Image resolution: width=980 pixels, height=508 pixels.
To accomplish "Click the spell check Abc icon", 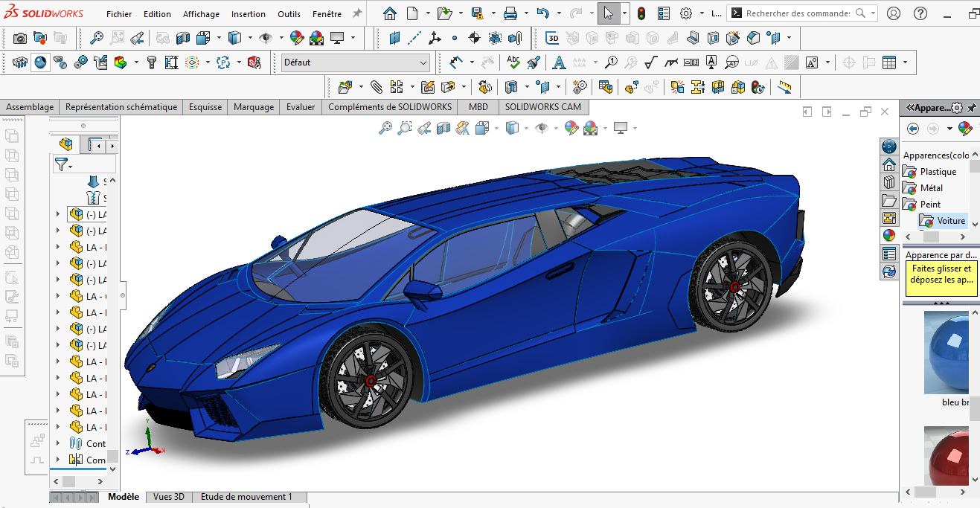I will [513, 62].
